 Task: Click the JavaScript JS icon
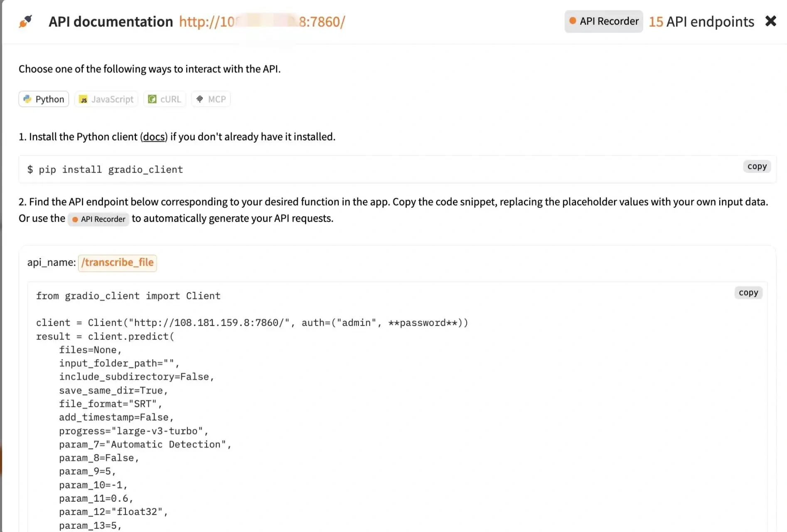point(84,99)
